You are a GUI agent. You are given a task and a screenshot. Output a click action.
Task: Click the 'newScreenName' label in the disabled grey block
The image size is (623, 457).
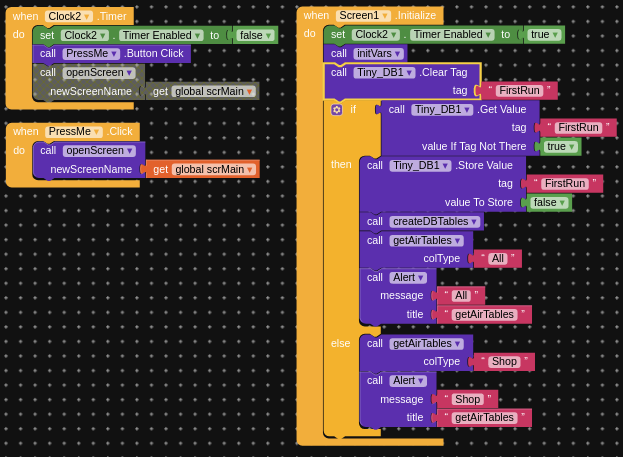pos(91,92)
